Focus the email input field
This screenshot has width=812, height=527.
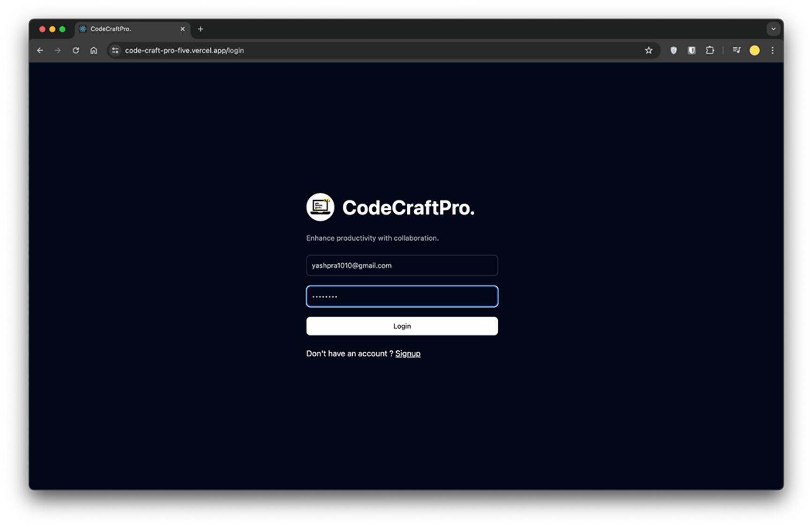(402, 266)
